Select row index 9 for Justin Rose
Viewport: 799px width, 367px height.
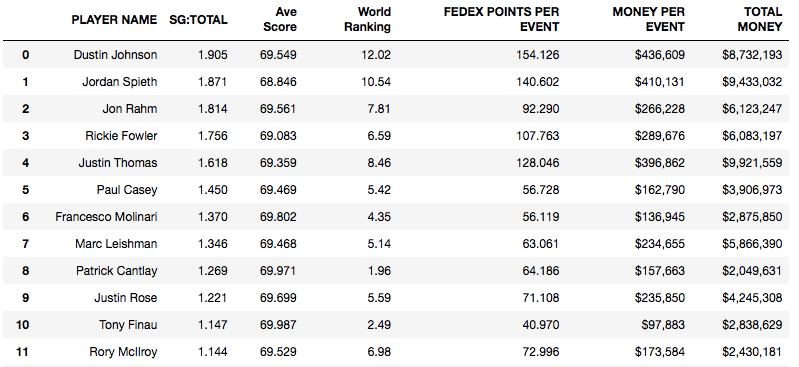point(25,298)
